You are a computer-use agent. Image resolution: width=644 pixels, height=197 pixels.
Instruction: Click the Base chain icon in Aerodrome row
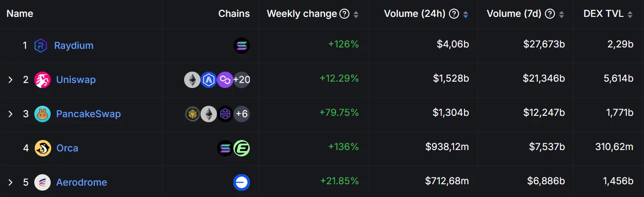coord(242,182)
